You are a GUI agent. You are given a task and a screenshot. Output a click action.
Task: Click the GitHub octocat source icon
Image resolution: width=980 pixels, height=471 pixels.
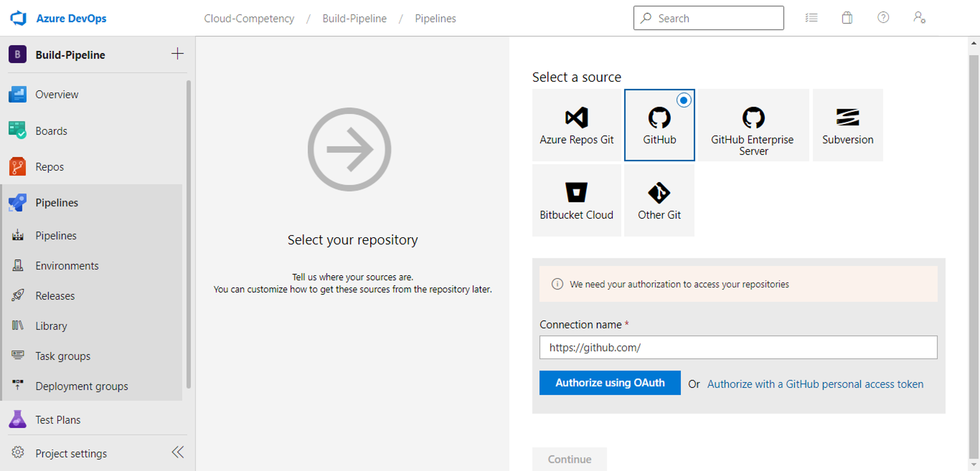659,118
